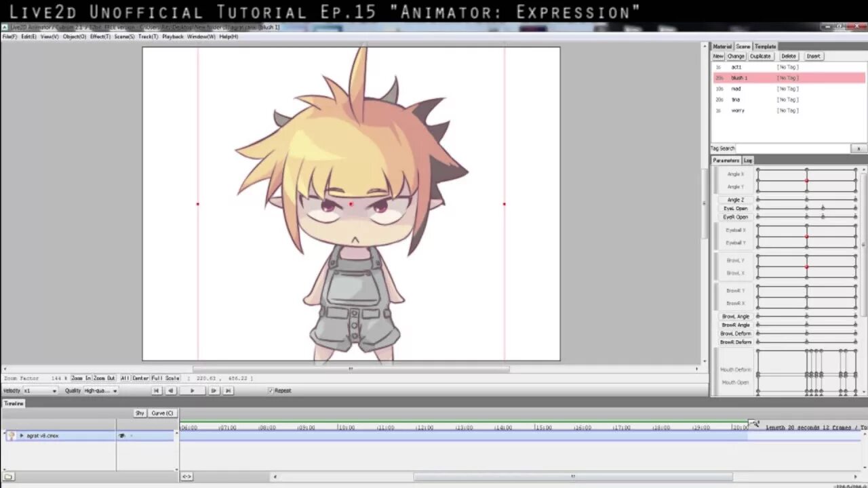Click the Angle Z parameter slider
868x488 pixels.
tap(807, 200)
